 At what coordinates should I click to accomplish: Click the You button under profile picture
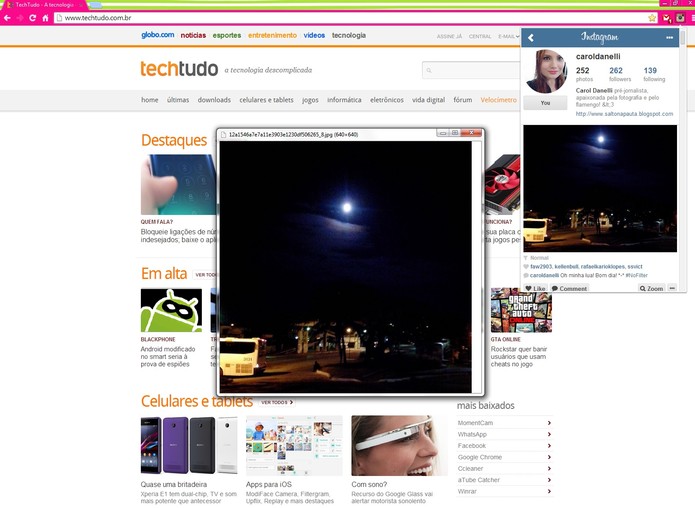coord(545,103)
